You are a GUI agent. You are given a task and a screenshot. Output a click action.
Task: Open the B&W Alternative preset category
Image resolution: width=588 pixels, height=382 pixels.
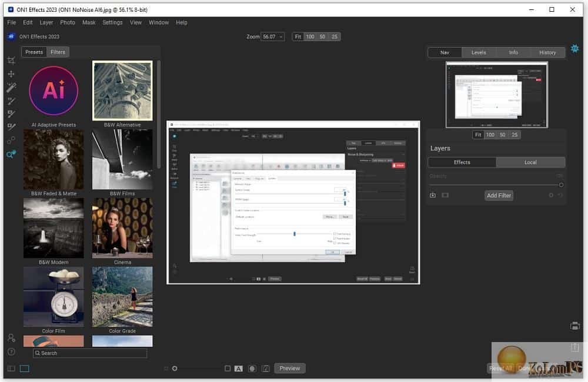click(x=122, y=95)
